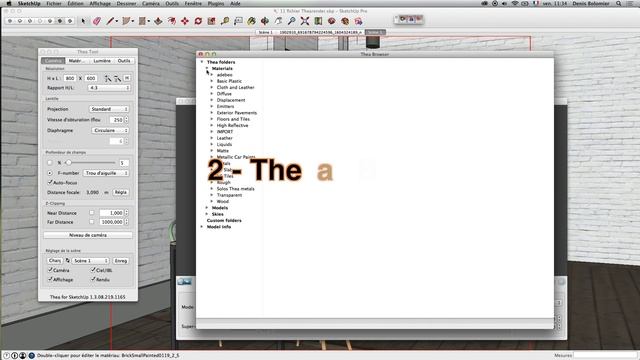The width and height of the screenshot is (640, 360).
Task: Choose the Zoom magnifier tool
Action: [x=291, y=21]
